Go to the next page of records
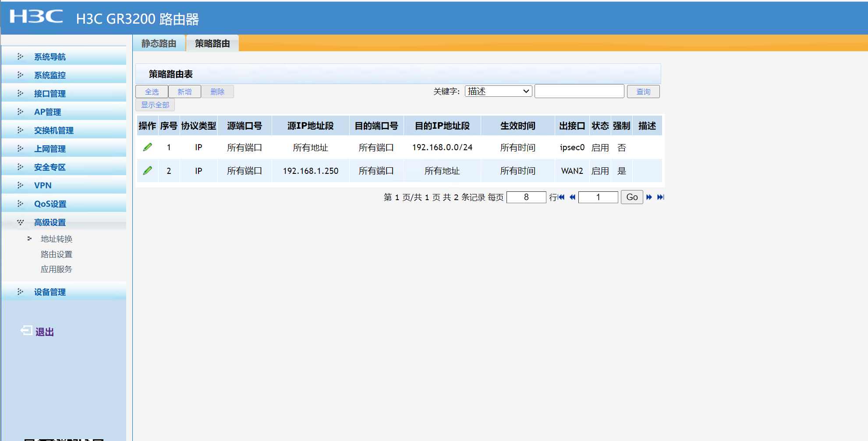This screenshot has width=868, height=441. (649, 197)
